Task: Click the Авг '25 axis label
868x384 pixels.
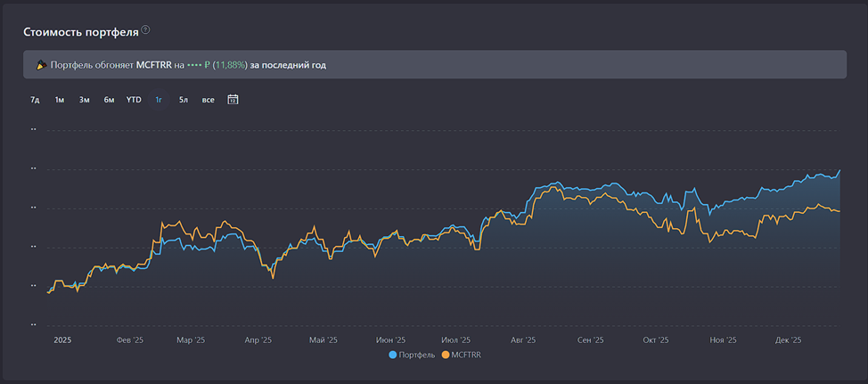Action: pos(523,340)
